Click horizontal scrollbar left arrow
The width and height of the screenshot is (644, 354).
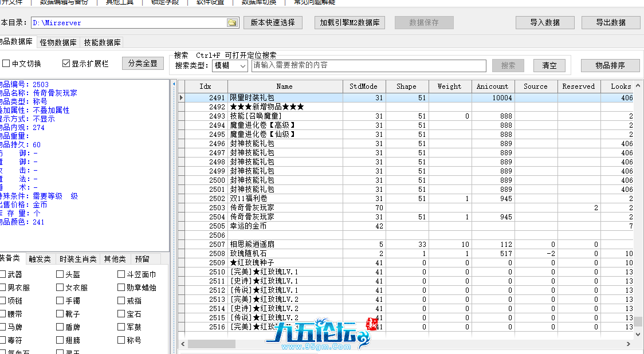183,344
